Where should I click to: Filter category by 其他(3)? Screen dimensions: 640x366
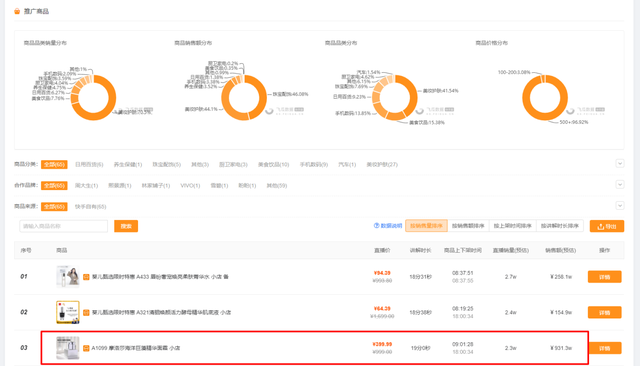[x=200, y=164]
